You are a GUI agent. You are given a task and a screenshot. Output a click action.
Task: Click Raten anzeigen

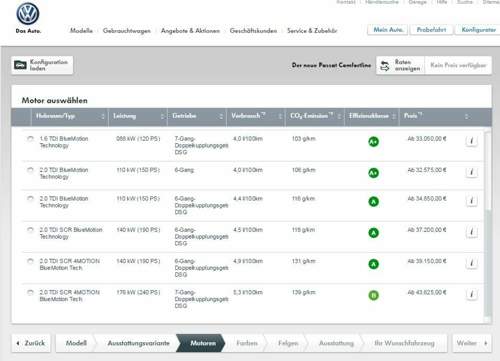(401, 65)
